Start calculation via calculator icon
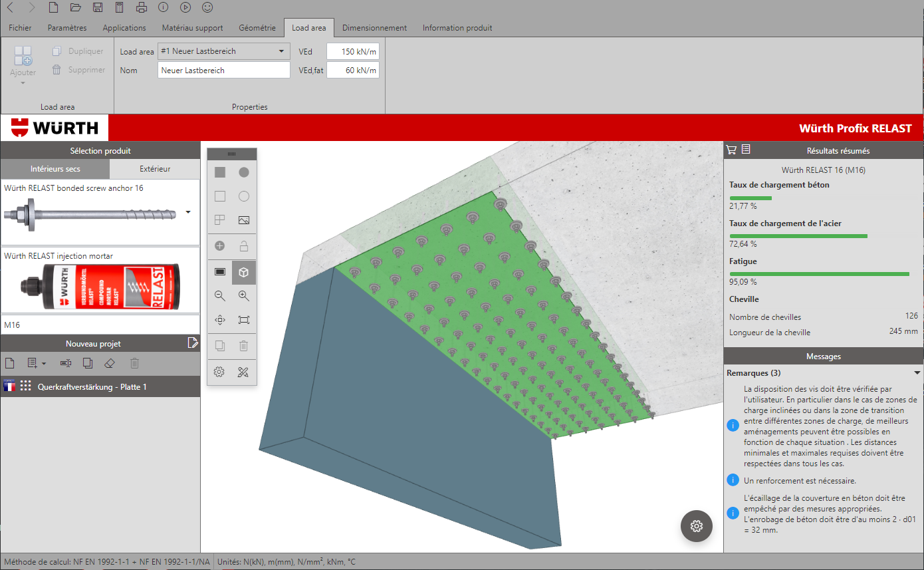This screenshot has height=570, width=924. pyautogui.click(x=119, y=8)
